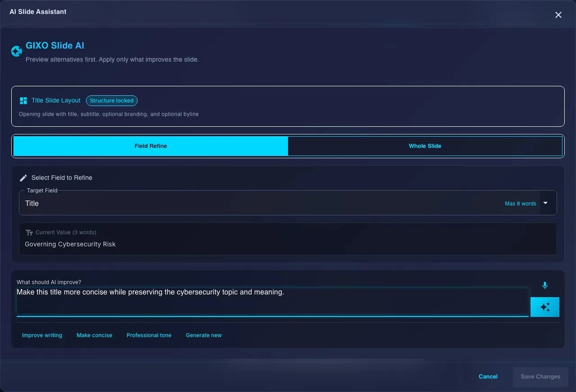
Task: Click the Save Changes button
Action: (540, 377)
